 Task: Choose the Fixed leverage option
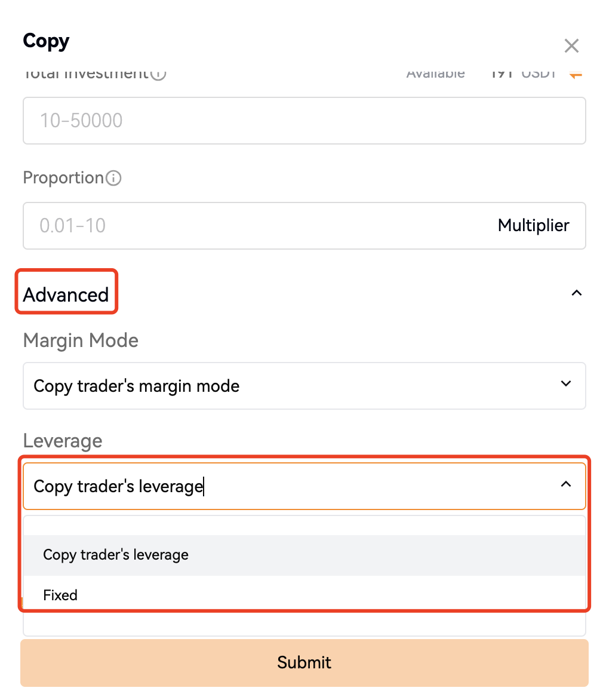coord(60,595)
